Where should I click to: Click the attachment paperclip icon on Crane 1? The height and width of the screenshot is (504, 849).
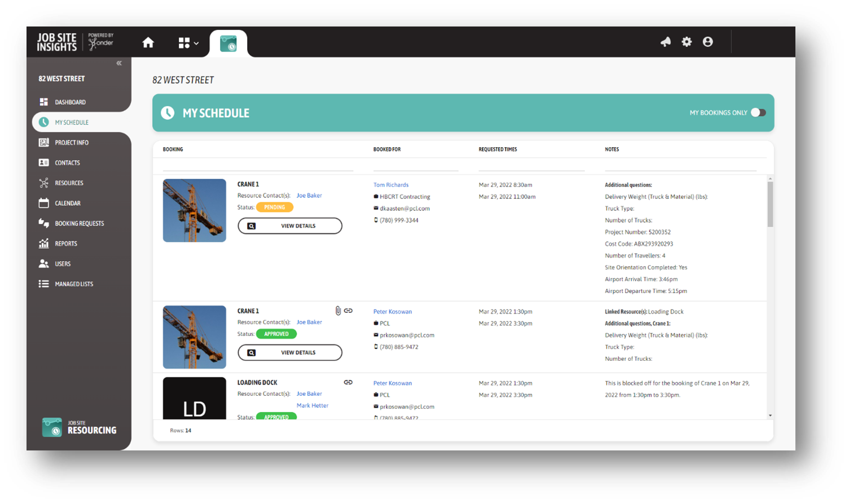pos(338,311)
